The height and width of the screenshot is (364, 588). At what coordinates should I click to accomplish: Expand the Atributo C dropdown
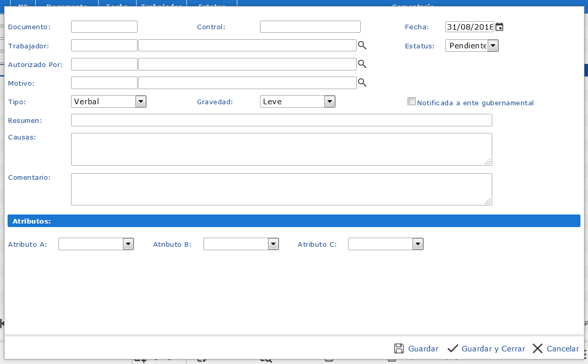385,244
